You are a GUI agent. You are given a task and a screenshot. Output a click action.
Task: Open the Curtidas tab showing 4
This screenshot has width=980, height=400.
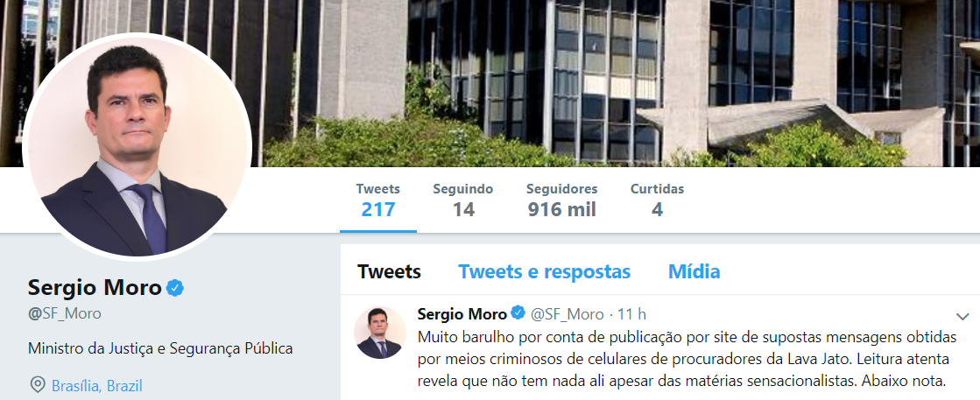pyautogui.click(x=657, y=200)
